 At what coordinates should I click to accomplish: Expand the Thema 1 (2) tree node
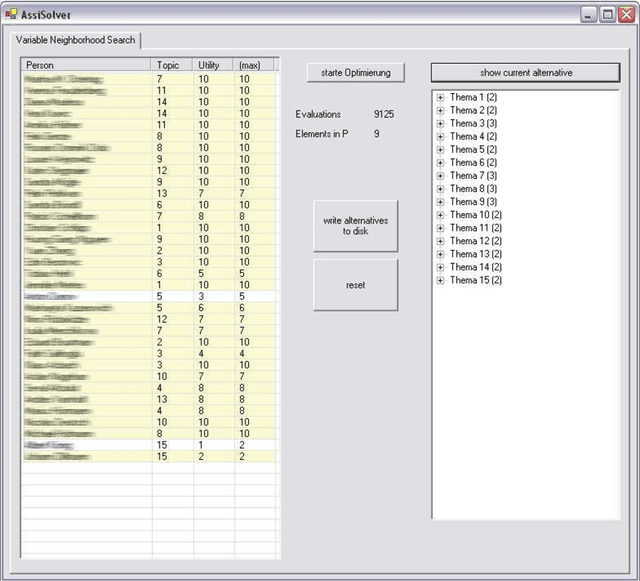tap(440, 97)
